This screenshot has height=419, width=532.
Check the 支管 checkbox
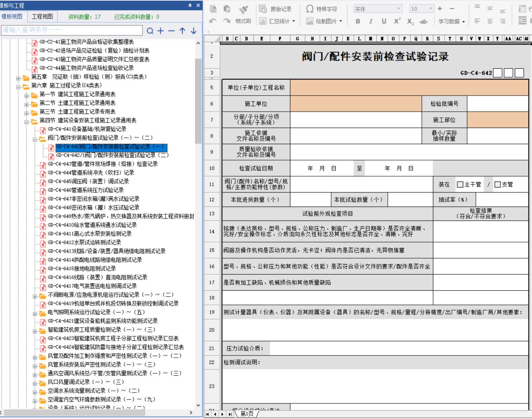point(497,184)
